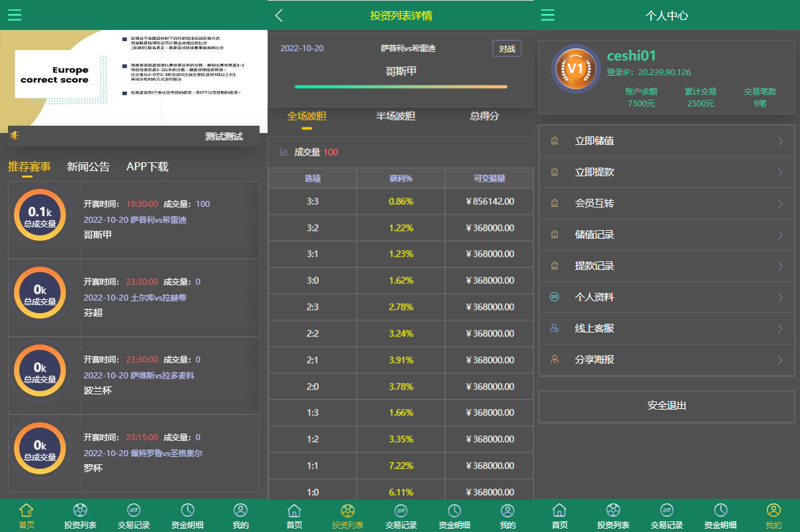
Task: Select the 3:3 betting option row
Action: [x=400, y=201]
